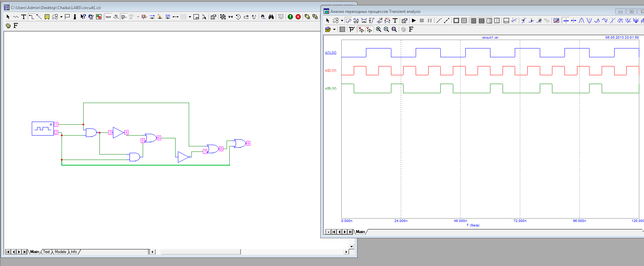Click node 9 output label in schematic
Screen dimensions: 644x266
pos(248,143)
